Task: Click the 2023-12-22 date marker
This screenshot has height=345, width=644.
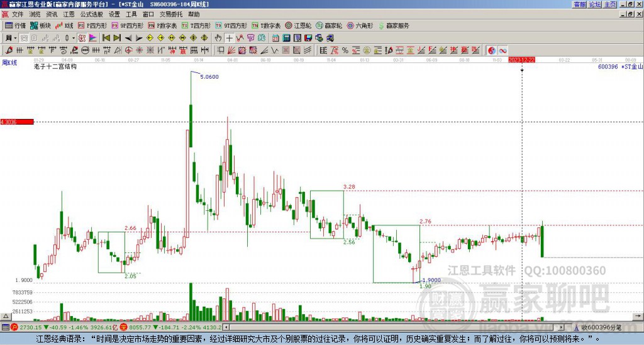Action: [521, 60]
